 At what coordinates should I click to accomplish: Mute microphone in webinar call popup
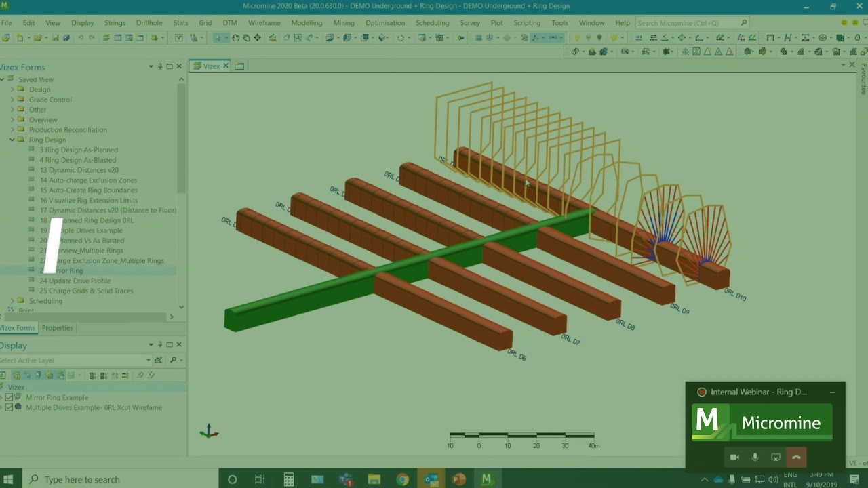pyautogui.click(x=755, y=457)
